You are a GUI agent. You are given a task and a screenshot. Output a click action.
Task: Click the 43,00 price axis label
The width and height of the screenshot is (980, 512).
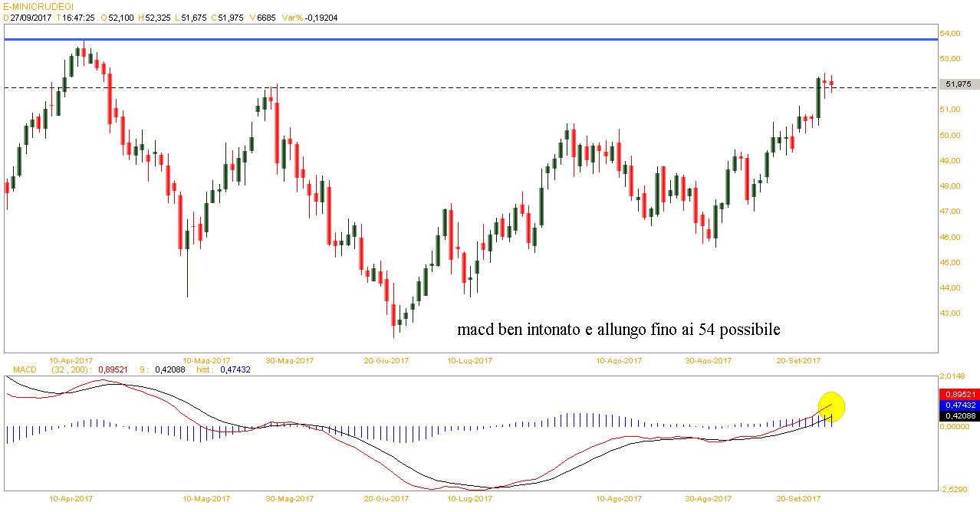(953, 313)
